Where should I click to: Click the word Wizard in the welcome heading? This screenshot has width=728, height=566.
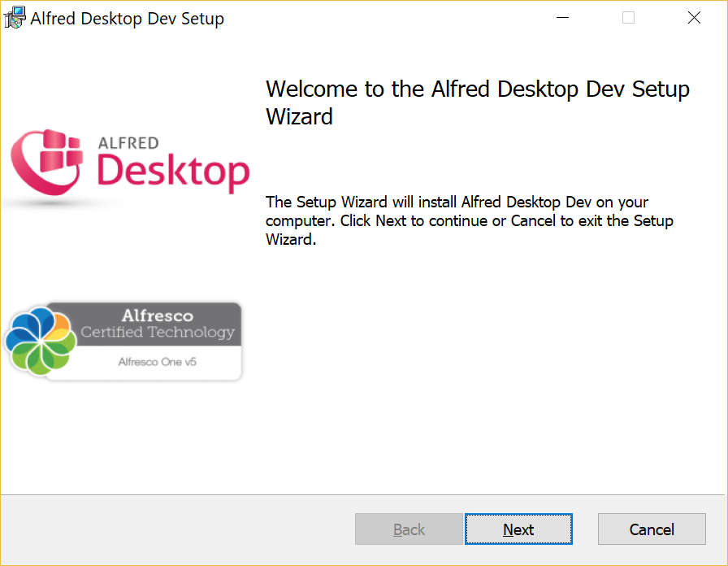point(299,117)
